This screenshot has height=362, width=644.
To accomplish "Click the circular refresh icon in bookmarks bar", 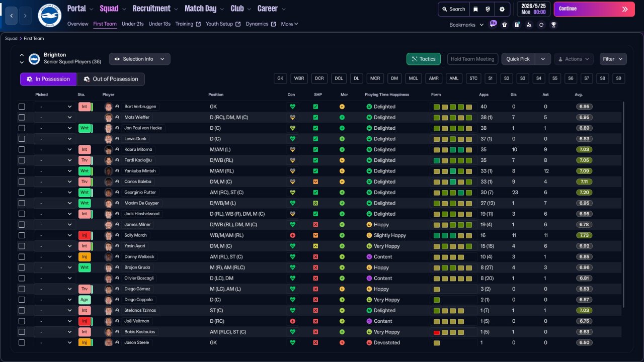I will coord(541,25).
